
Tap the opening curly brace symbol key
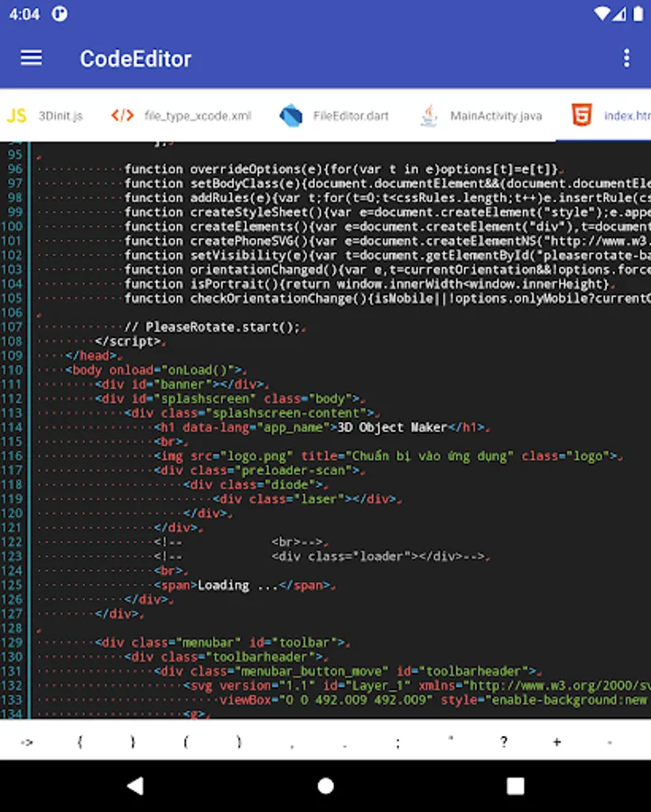79,743
